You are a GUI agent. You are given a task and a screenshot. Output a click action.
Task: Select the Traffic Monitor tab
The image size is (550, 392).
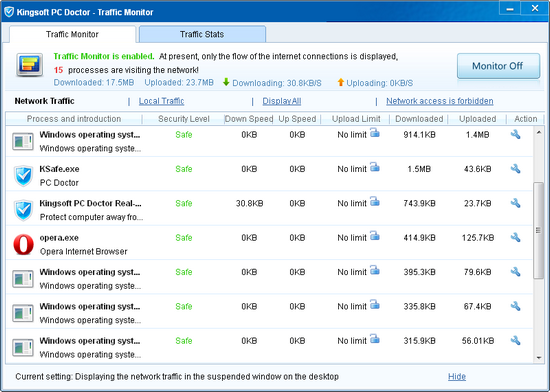pos(72,34)
